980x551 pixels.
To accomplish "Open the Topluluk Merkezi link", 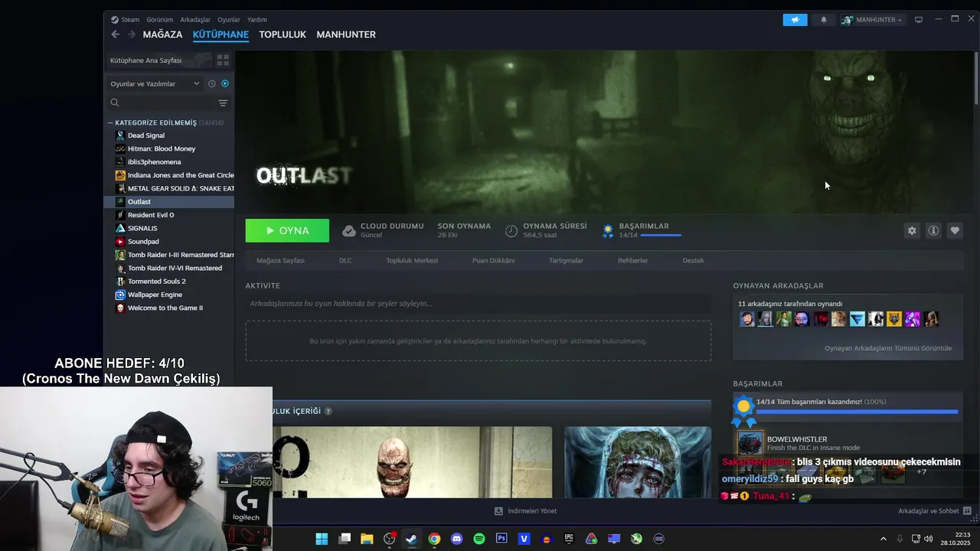I will coord(412,260).
